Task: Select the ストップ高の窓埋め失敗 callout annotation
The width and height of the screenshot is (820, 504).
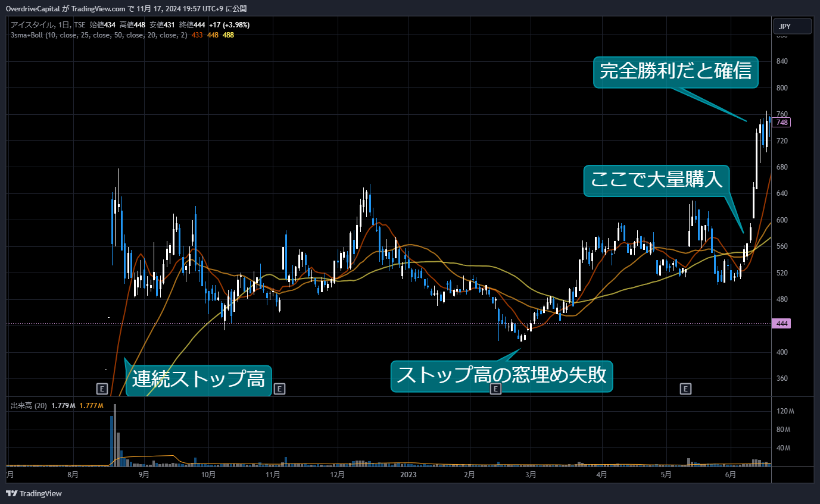Action: (501, 376)
